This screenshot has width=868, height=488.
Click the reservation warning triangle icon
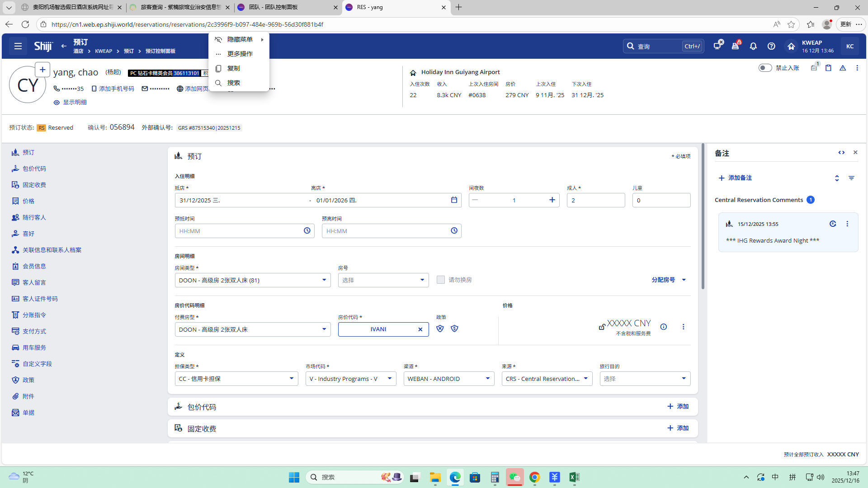[843, 68]
